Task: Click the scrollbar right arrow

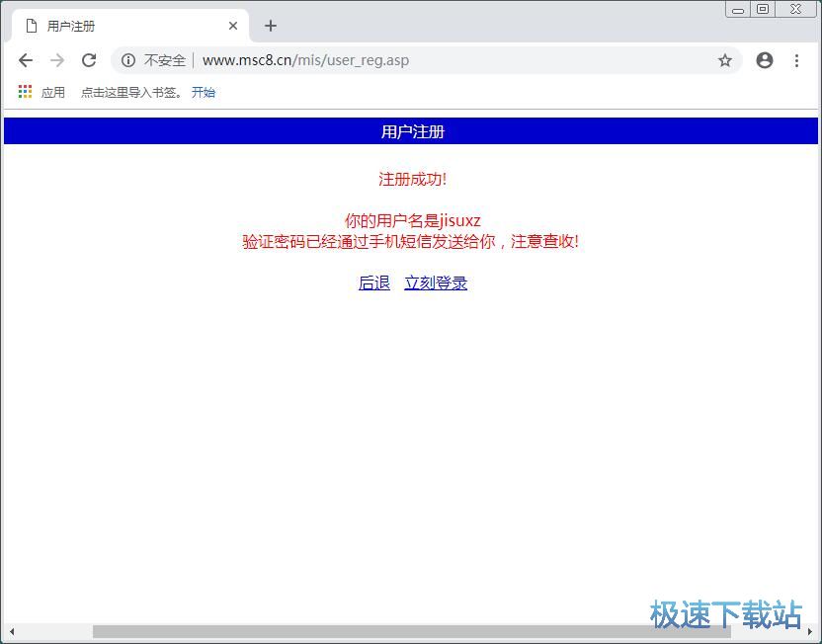Action: click(x=810, y=631)
